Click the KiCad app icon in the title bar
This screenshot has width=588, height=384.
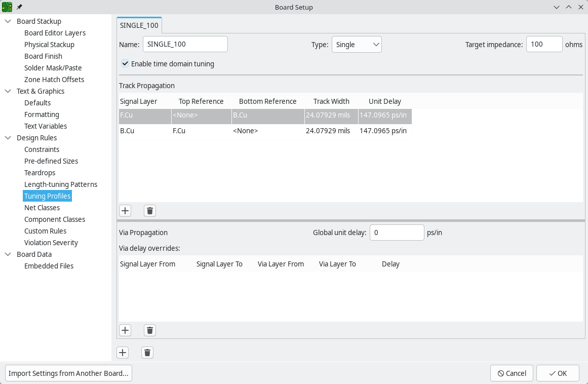click(x=7, y=7)
